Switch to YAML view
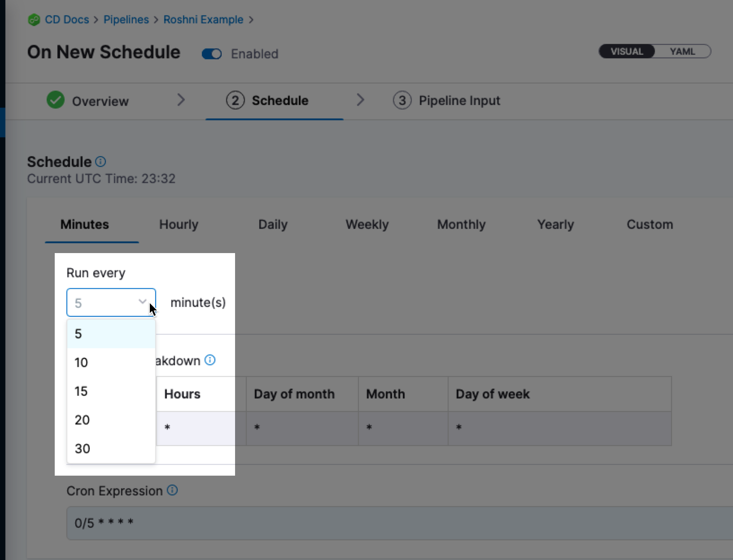 click(682, 52)
